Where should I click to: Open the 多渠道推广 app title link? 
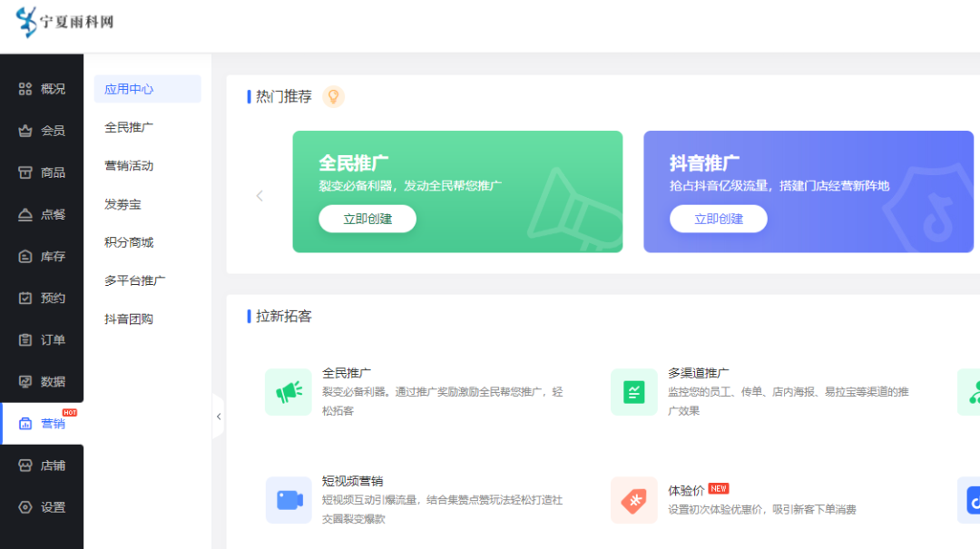tap(698, 373)
